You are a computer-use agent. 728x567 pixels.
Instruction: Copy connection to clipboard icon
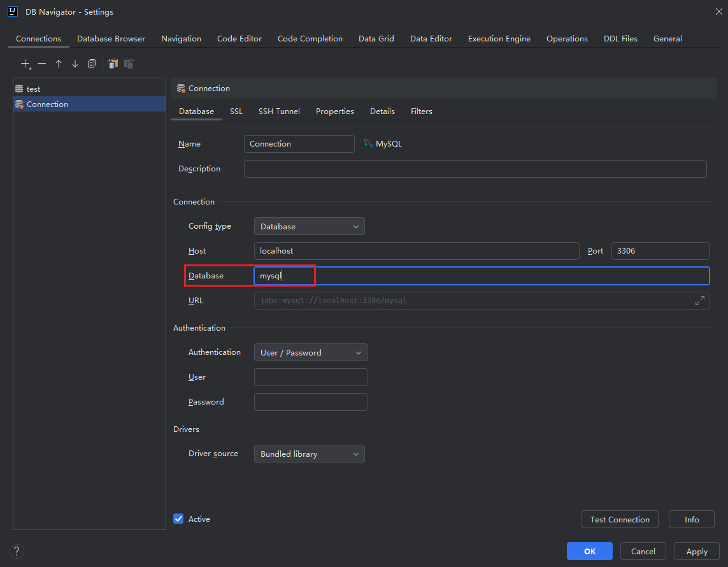(x=113, y=64)
